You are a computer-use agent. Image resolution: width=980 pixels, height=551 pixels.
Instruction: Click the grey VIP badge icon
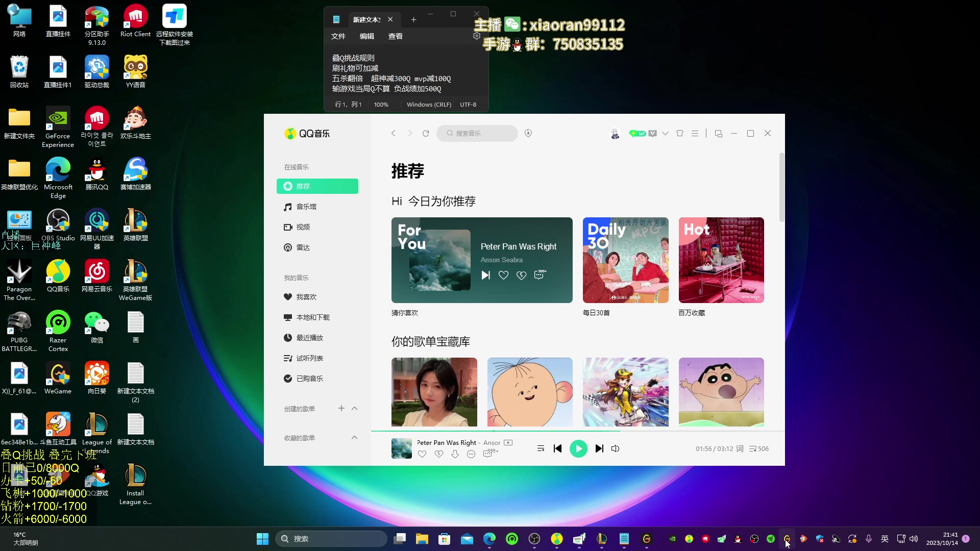pos(652,134)
